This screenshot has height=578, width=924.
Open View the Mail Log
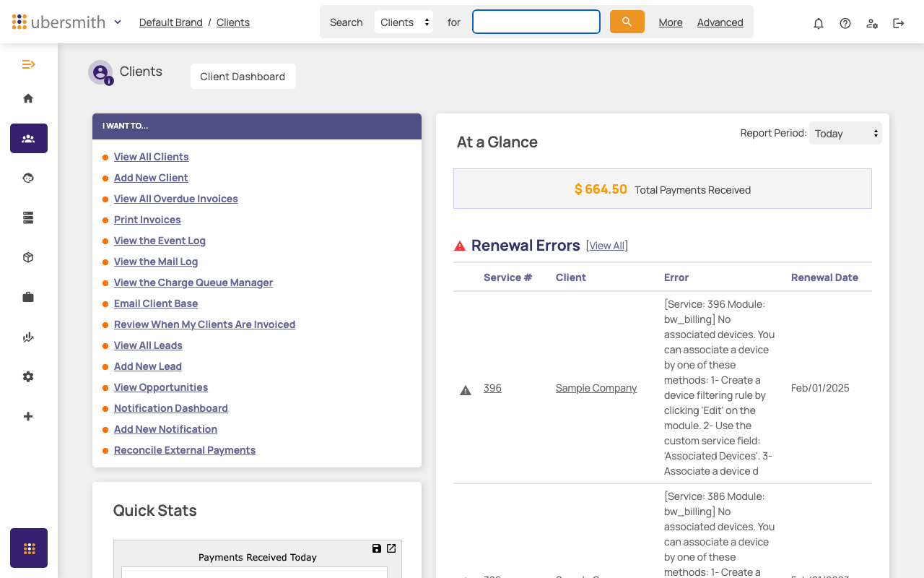tap(156, 262)
